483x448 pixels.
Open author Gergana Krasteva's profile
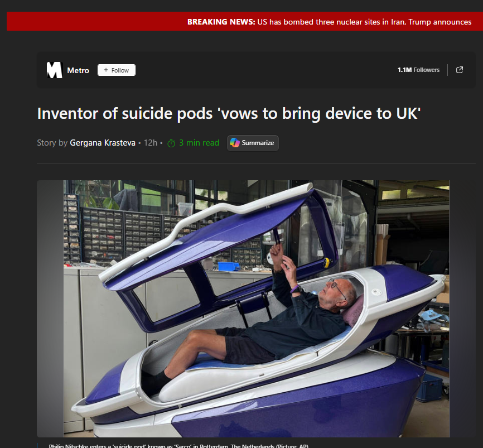coord(103,143)
